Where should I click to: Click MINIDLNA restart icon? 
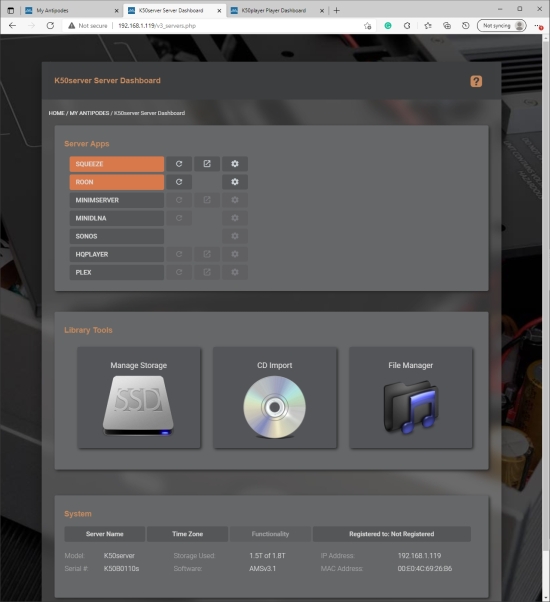pos(179,218)
